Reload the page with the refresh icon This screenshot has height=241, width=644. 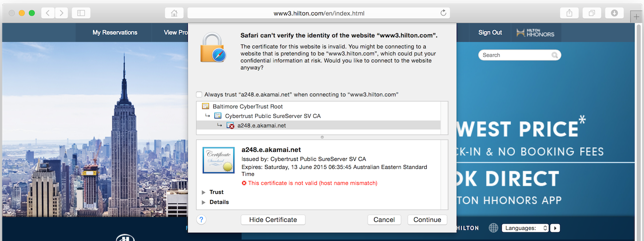[443, 13]
